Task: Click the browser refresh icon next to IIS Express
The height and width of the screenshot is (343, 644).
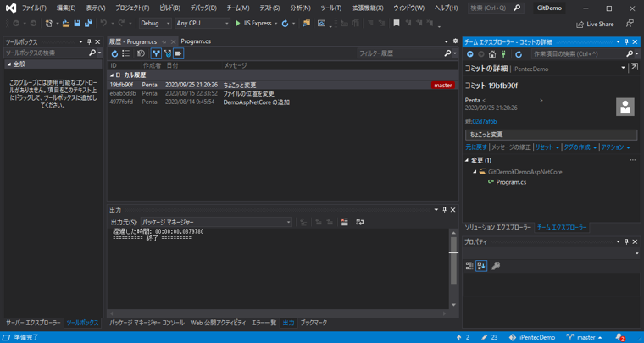Action: 285,24
